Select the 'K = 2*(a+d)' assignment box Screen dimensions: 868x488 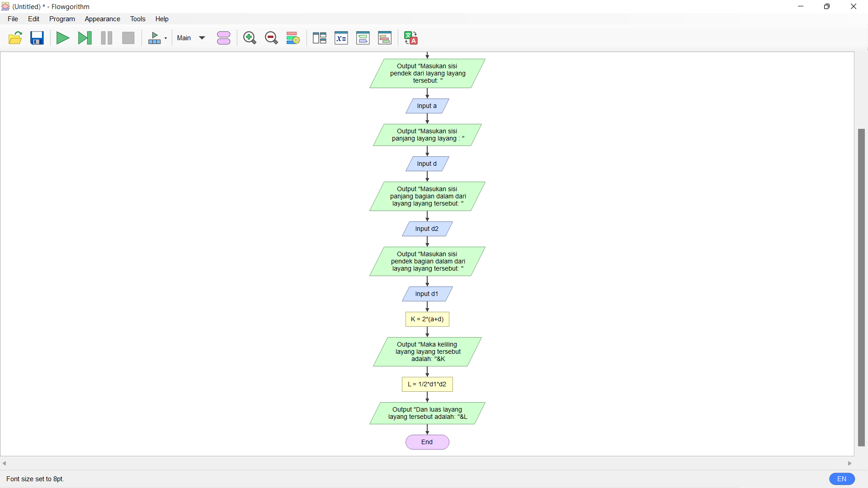coord(427,319)
